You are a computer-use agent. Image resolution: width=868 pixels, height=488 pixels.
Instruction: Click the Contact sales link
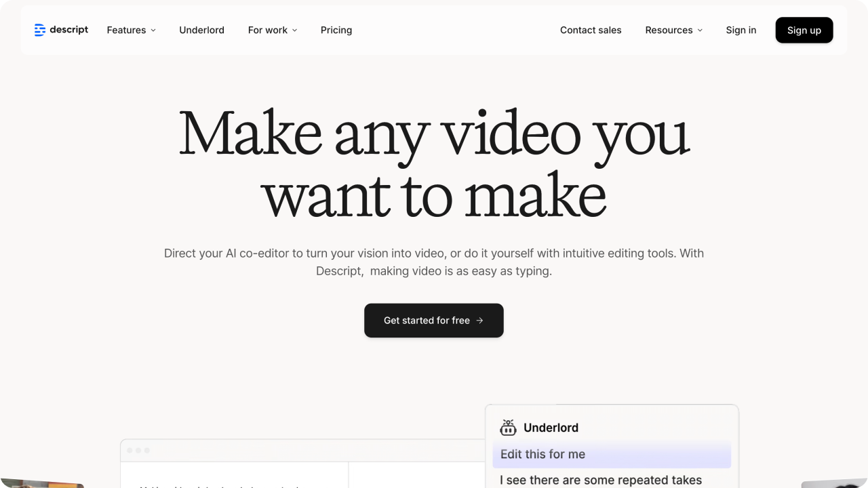pyautogui.click(x=591, y=30)
